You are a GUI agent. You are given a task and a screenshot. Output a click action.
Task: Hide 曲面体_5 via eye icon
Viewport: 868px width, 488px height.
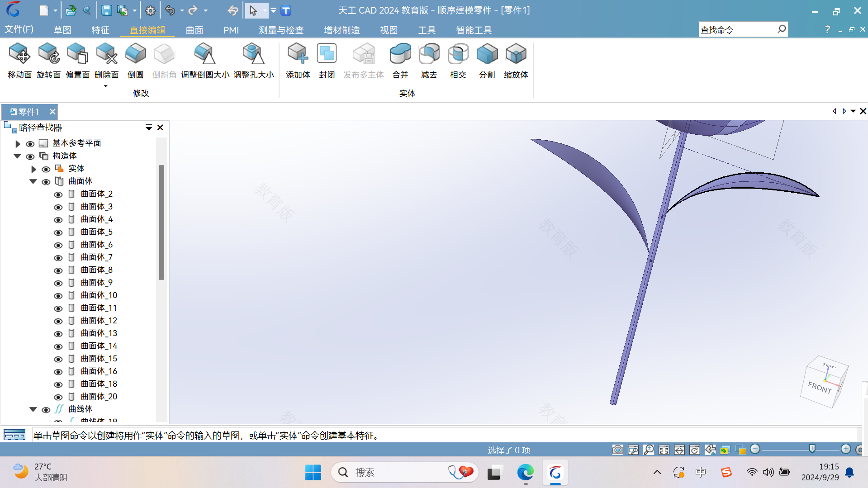tap(58, 232)
